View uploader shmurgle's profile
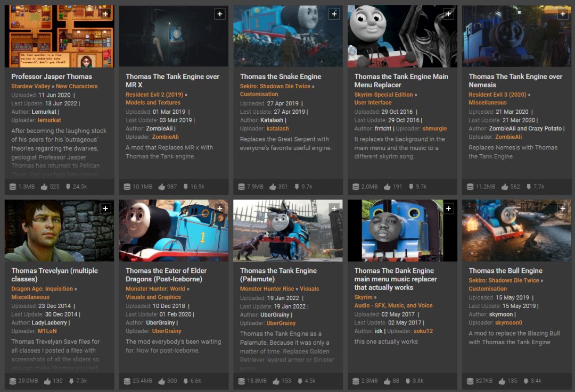 [434, 129]
